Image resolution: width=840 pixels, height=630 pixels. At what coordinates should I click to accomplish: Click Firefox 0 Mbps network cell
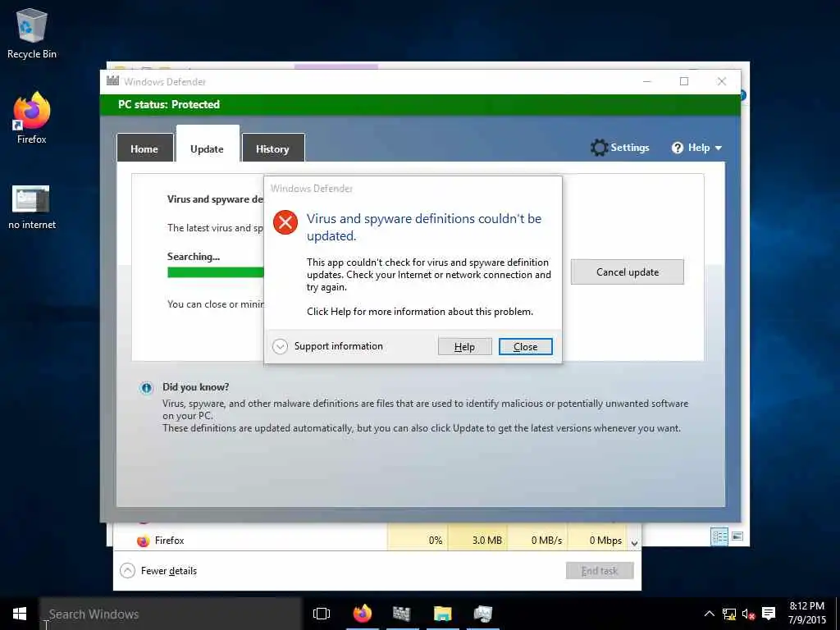click(597, 541)
